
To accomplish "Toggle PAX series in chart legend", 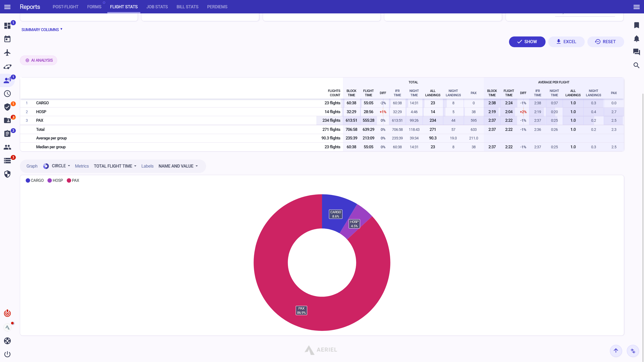I will [x=73, y=180].
